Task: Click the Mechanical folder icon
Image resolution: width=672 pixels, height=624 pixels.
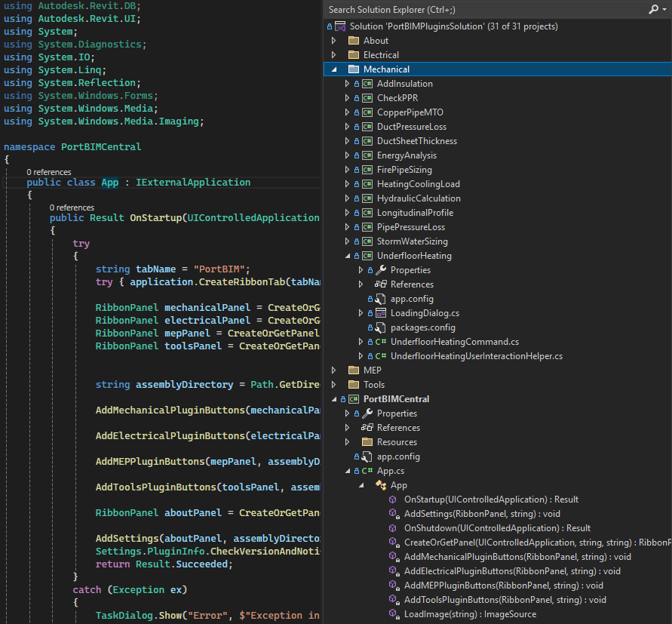Action: coord(354,69)
